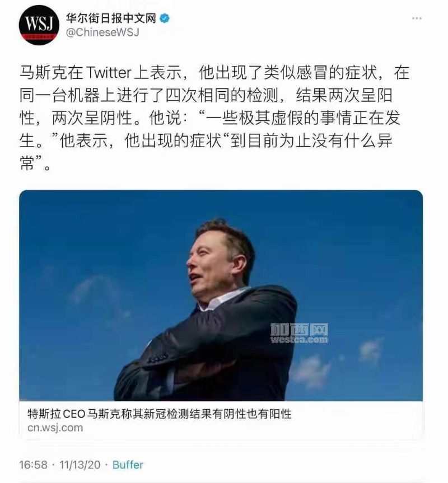Open the headline 特斯拉CEO马斯克称其新冠检测结果
The width and height of the screenshot is (448, 483).
[159, 414]
